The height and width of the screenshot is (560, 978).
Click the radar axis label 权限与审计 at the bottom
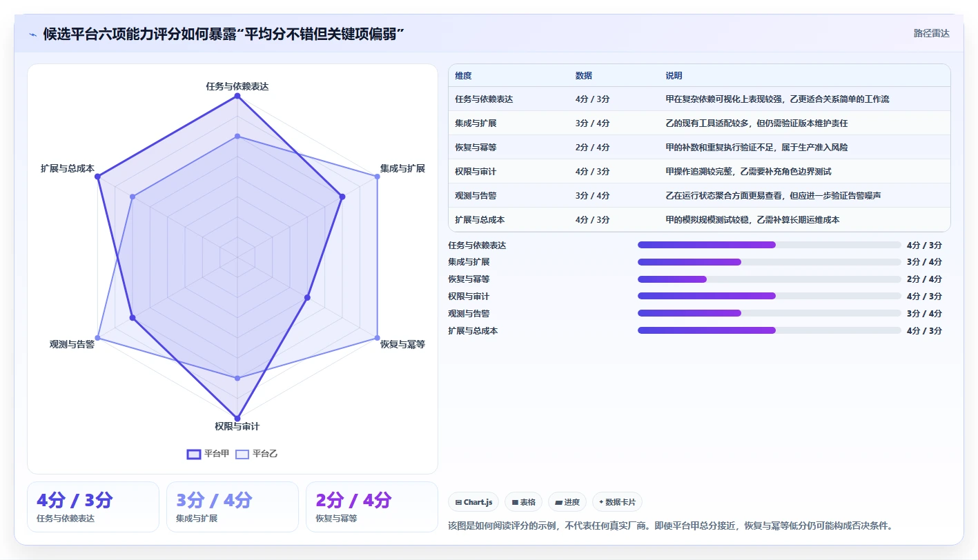coord(237,426)
